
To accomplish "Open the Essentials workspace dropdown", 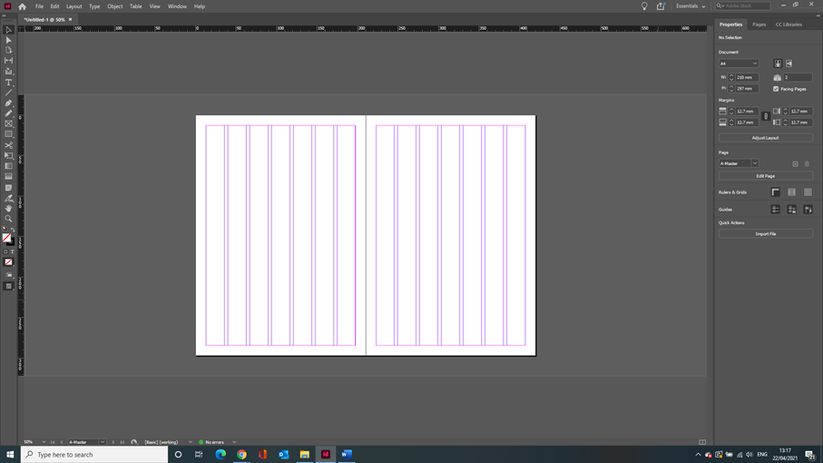I will coord(690,6).
